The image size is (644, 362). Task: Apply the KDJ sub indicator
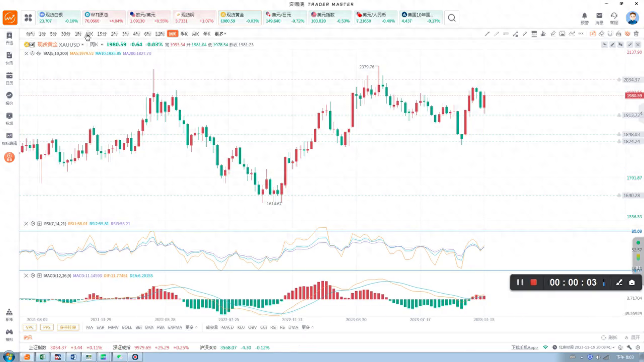coord(241,327)
